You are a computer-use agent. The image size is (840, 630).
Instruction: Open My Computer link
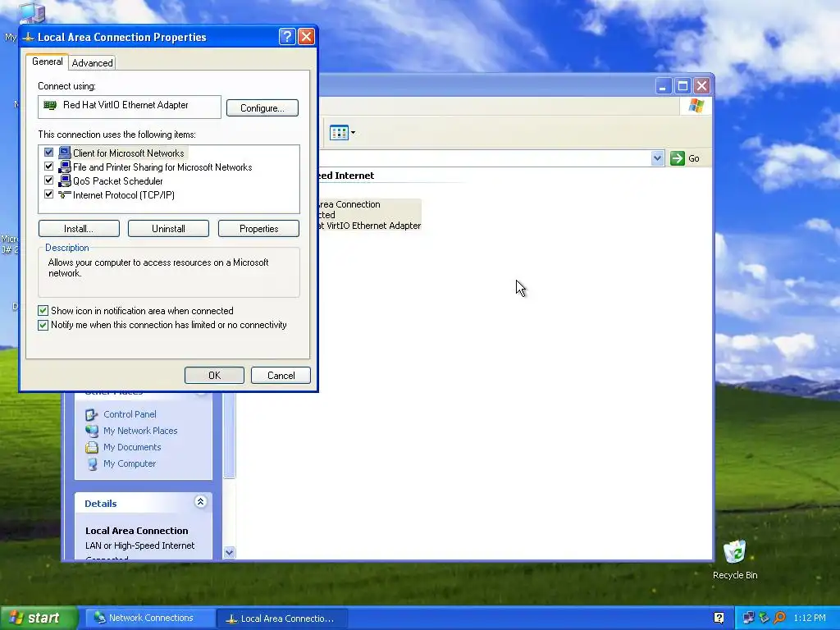[130, 464]
